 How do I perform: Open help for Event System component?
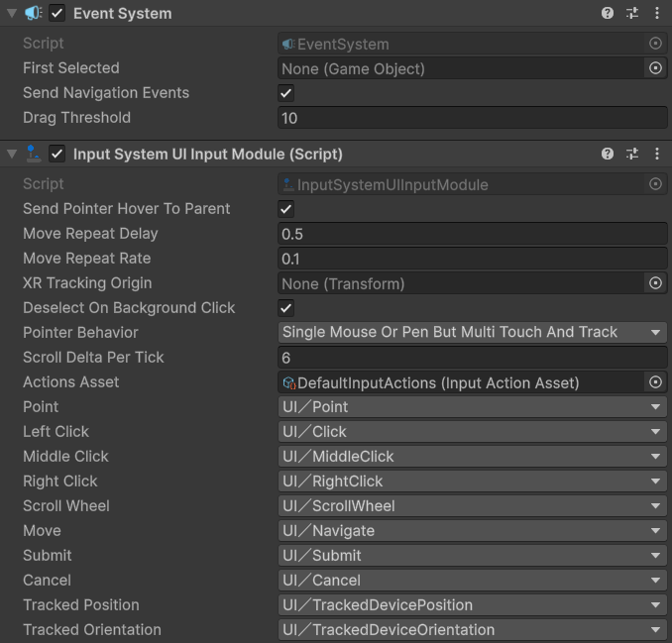tap(608, 13)
